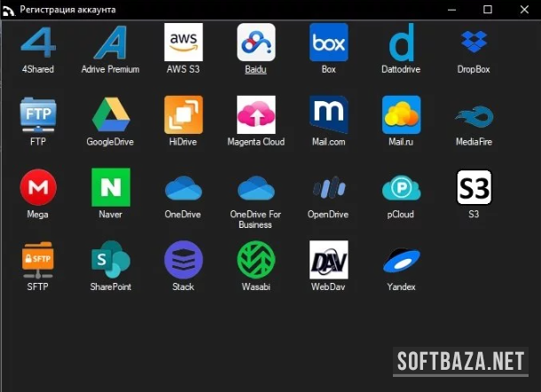Open the SFTP connection option
This screenshot has width=541, height=392.
click(x=37, y=260)
